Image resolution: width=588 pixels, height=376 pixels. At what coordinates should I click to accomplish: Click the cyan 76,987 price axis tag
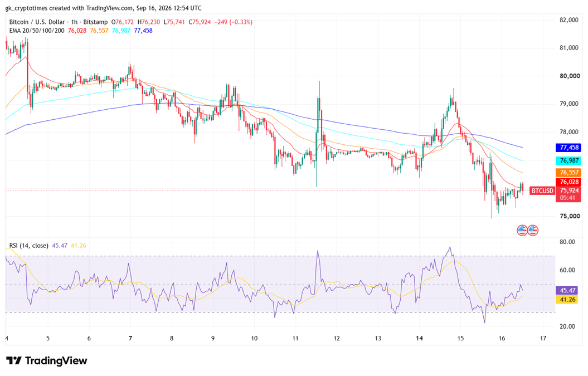(x=568, y=160)
